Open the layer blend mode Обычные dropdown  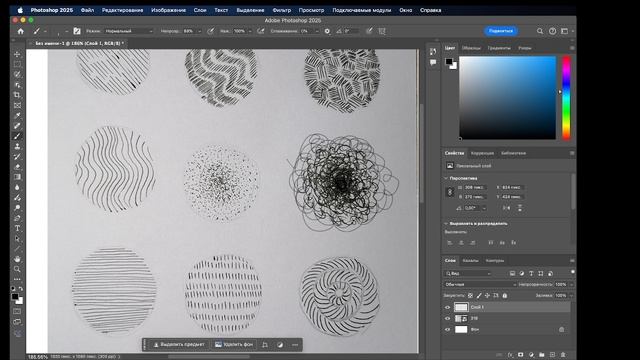coord(480,284)
